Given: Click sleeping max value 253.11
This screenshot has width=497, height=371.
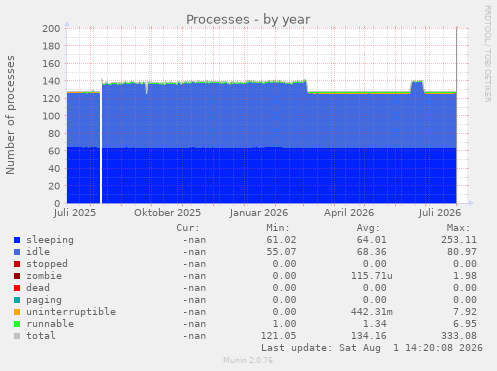Looking at the screenshot, I should pyautogui.click(x=459, y=240).
